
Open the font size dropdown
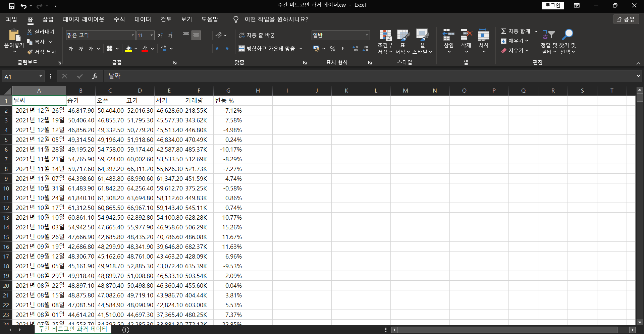pyautogui.click(x=152, y=35)
